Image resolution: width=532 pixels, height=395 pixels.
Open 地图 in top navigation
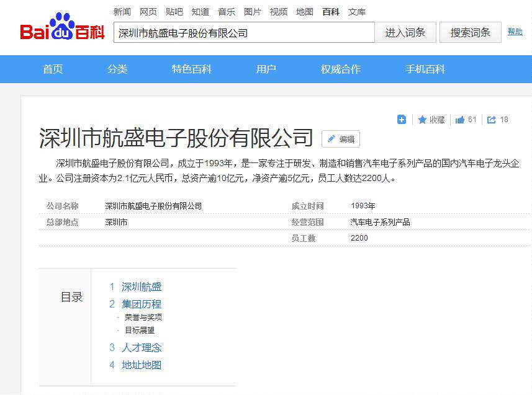(x=305, y=12)
